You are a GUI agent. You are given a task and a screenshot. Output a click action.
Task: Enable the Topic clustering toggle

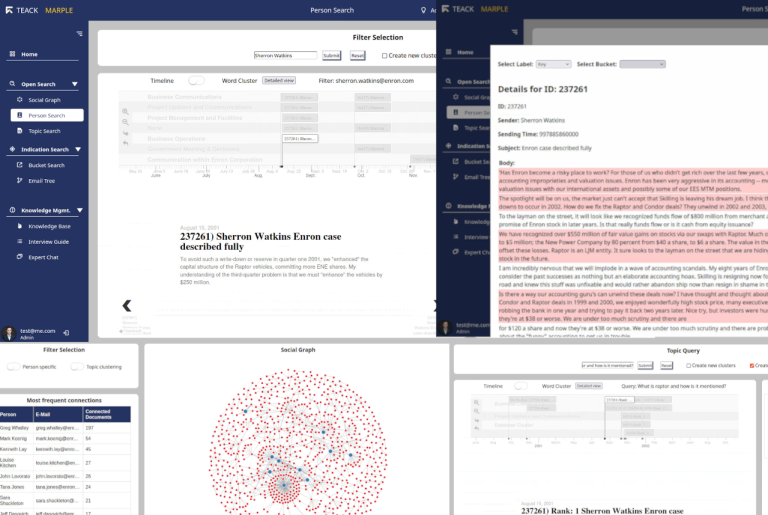click(77, 367)
